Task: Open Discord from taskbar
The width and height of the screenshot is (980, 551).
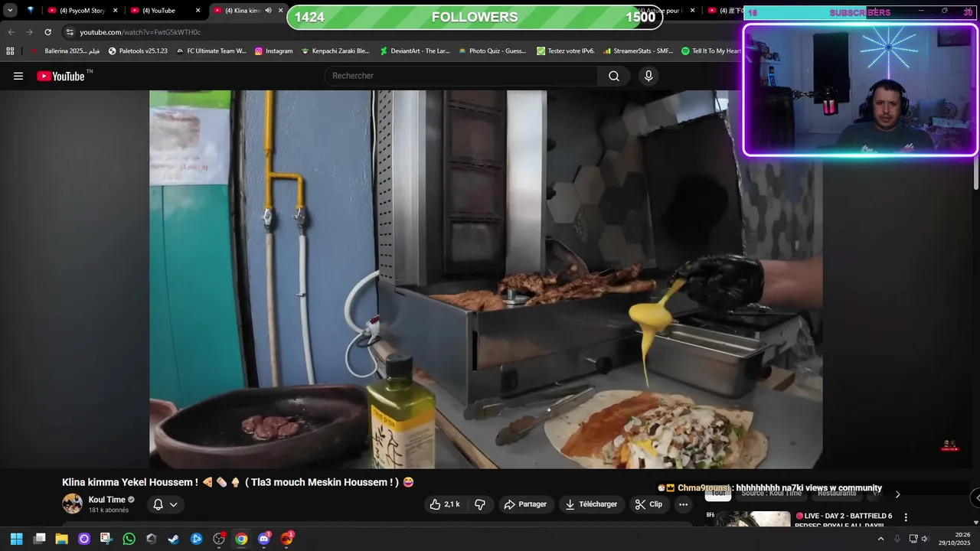Action: coord(264,539)
